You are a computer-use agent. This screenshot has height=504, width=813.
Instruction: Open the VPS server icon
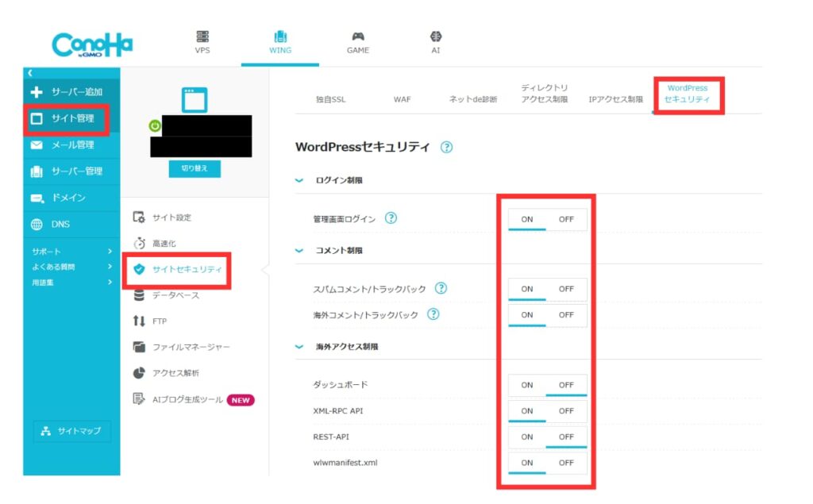pyautogui.click(x=202, y=37)
